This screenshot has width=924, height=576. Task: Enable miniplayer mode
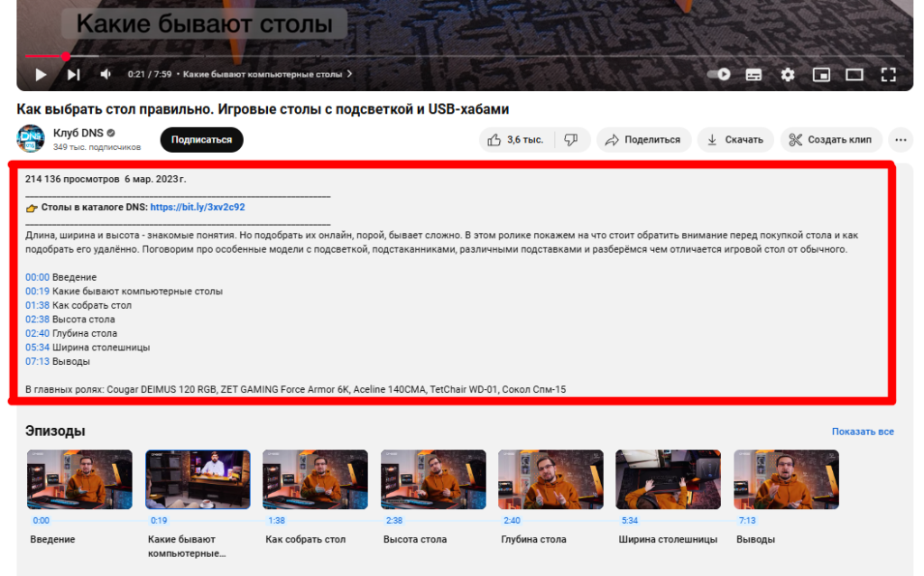(821, 74)
